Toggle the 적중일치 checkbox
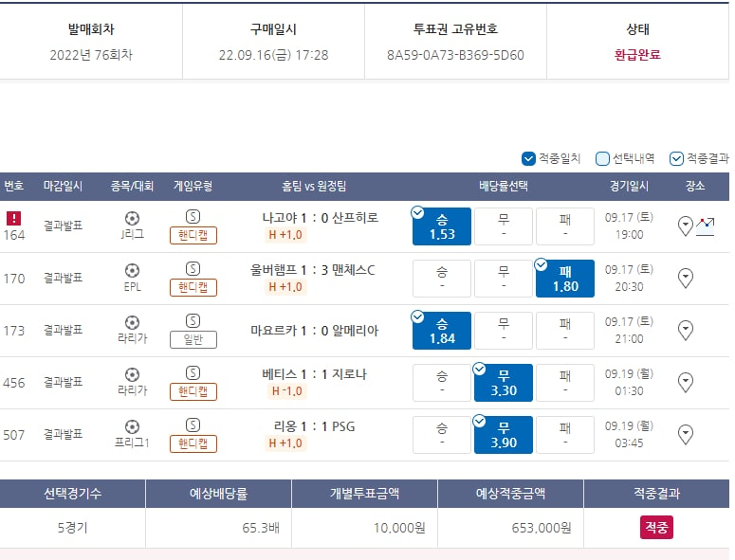Viewport: 735px width, 560px height. tap(528, 159)
